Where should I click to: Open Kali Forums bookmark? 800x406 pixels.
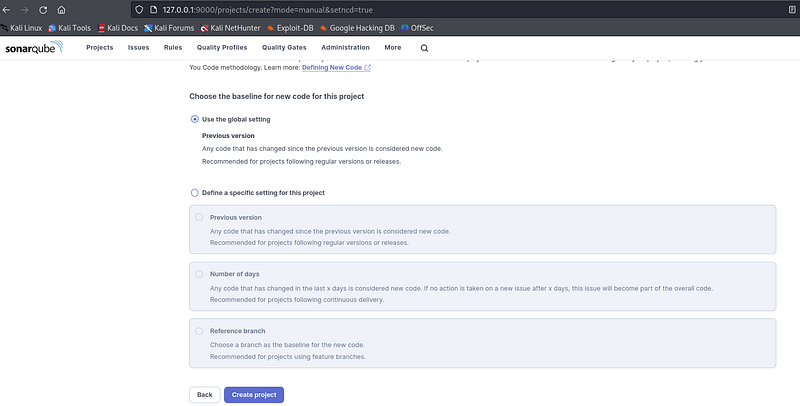[169, 28]
